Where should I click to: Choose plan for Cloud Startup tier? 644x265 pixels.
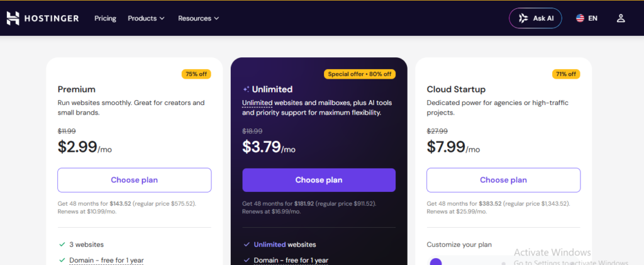tap(504, 180)
